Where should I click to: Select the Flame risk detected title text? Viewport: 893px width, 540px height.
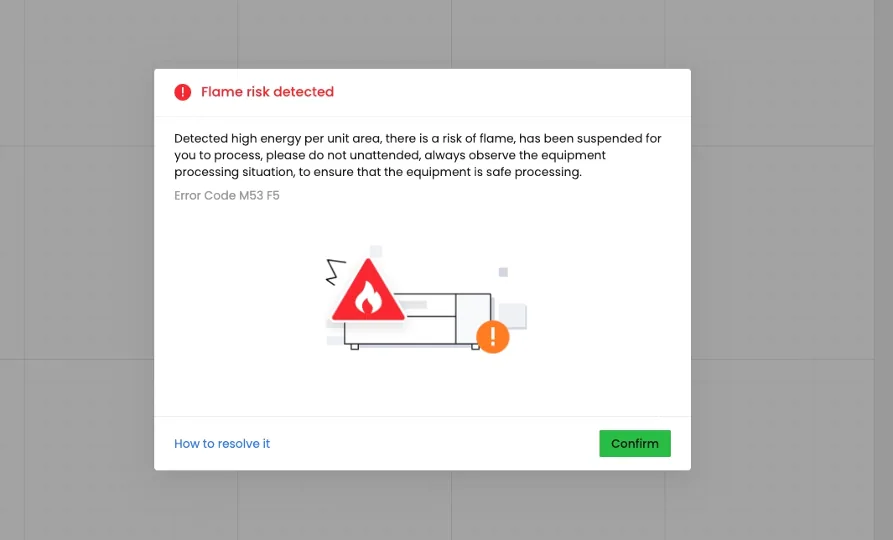(267, 92)
